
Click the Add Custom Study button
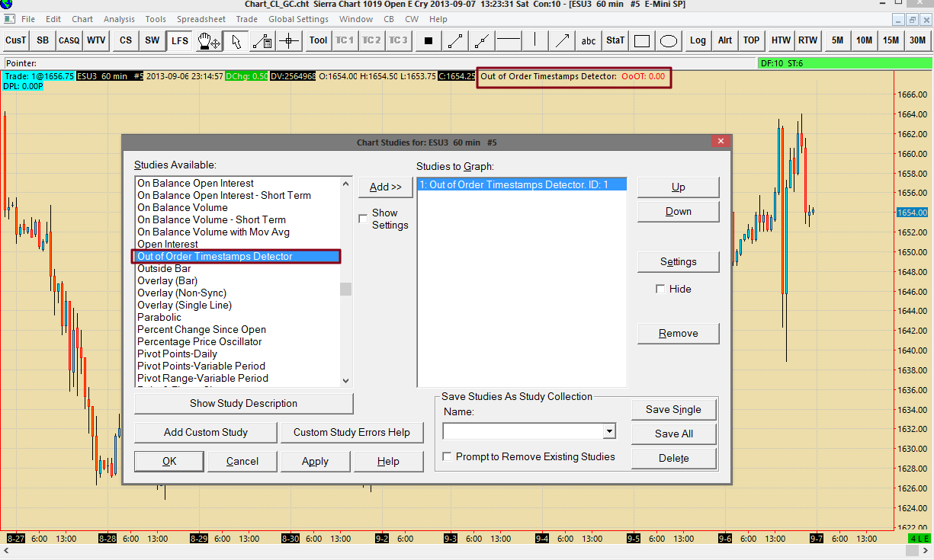(206, 432)
